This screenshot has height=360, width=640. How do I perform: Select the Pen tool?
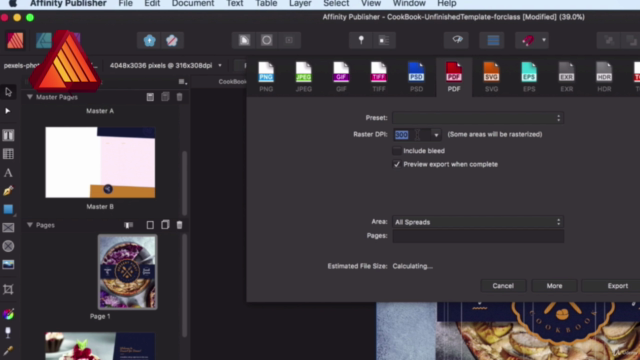(8, 191)
